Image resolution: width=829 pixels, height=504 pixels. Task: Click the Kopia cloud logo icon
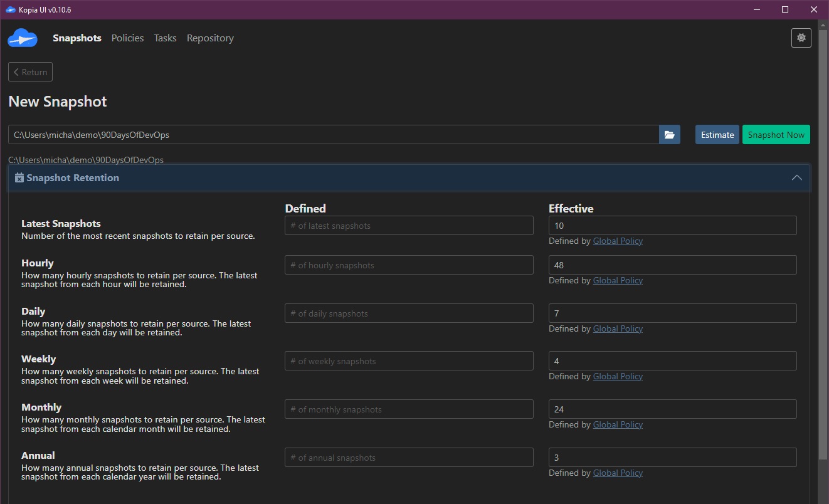(23, 38)
